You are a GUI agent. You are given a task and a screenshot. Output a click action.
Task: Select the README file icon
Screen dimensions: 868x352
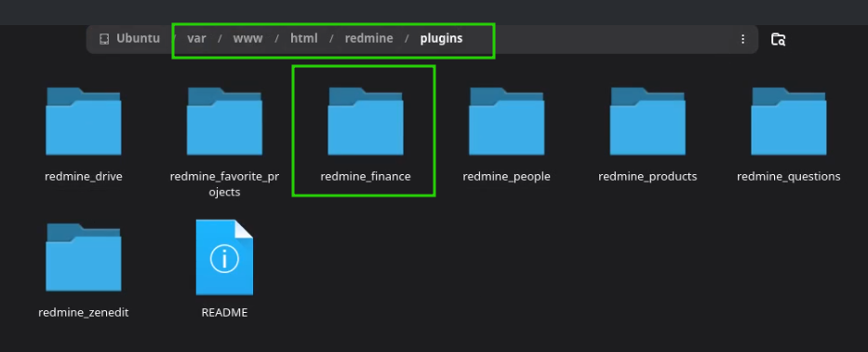point(224,257)
